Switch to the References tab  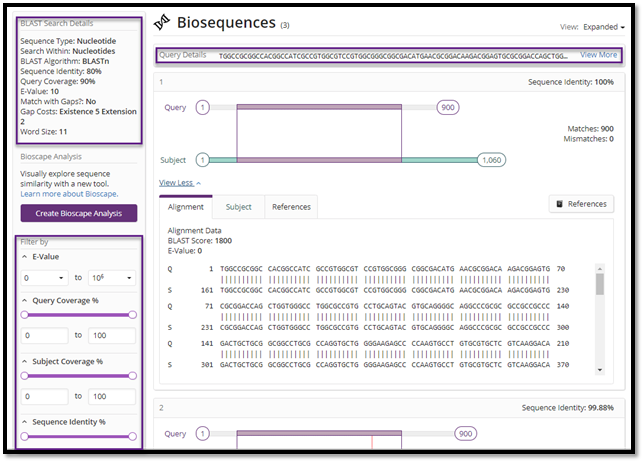click(x=291, y=207)
